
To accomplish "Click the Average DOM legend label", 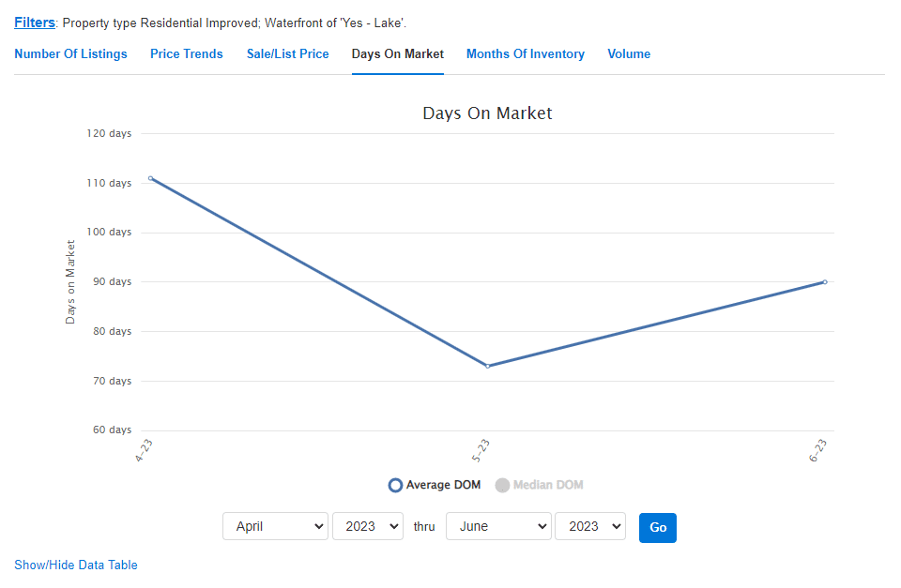I will tap(443, 485).
